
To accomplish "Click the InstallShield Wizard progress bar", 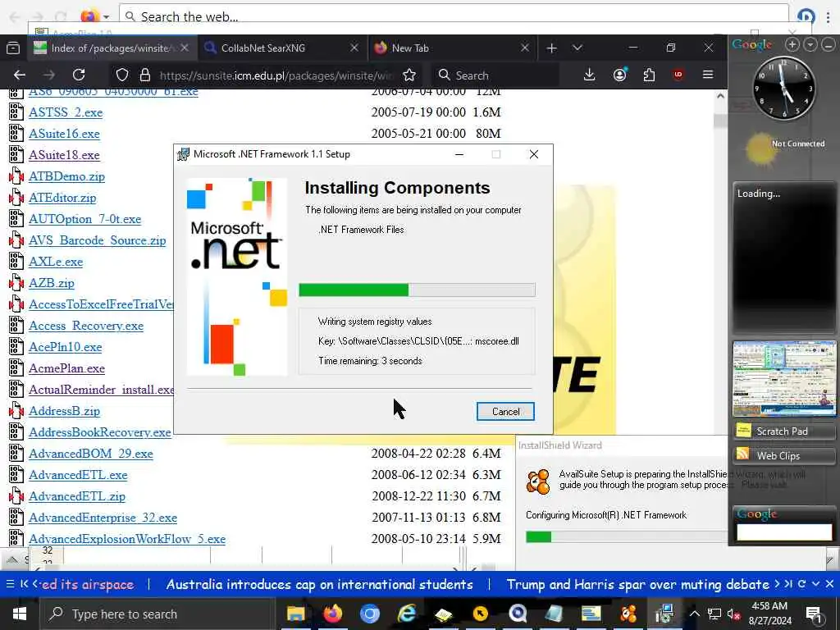I will [626, 536].
